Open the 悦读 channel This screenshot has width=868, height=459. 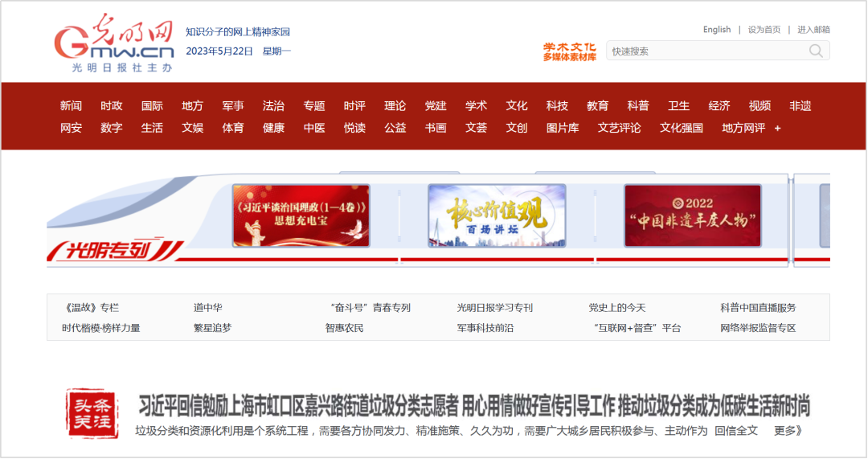point(354,128)
